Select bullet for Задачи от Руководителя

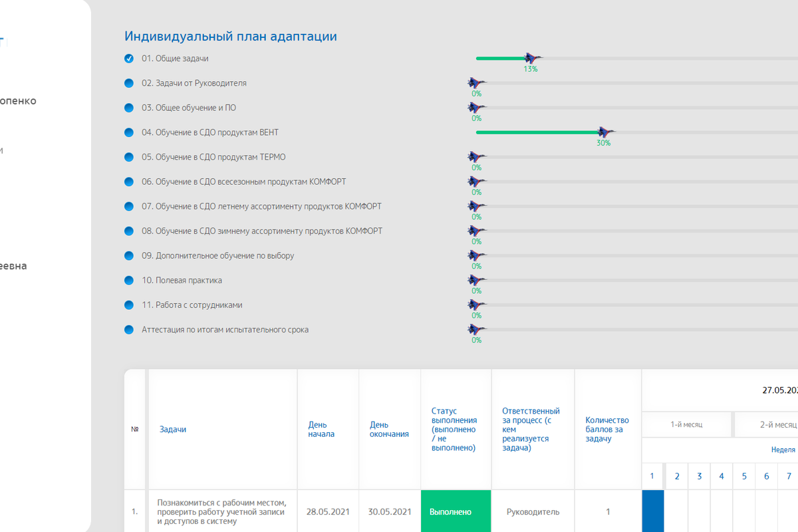(129, 83)
